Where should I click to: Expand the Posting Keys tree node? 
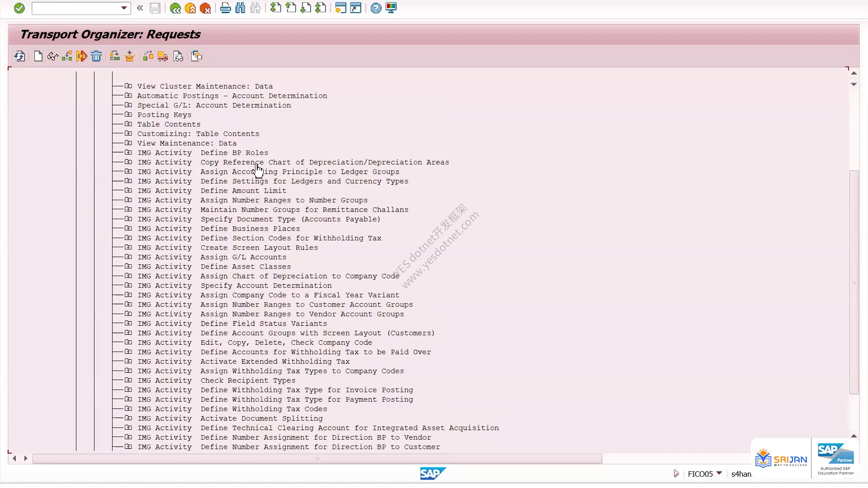tap(128, 114)
